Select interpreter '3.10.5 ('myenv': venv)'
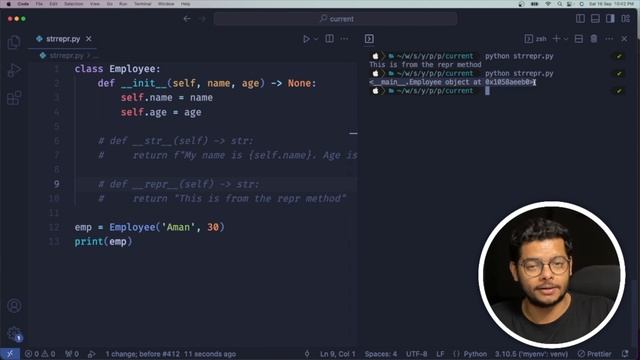The width and height of the screenshot is (640, 360). point(531,354)
